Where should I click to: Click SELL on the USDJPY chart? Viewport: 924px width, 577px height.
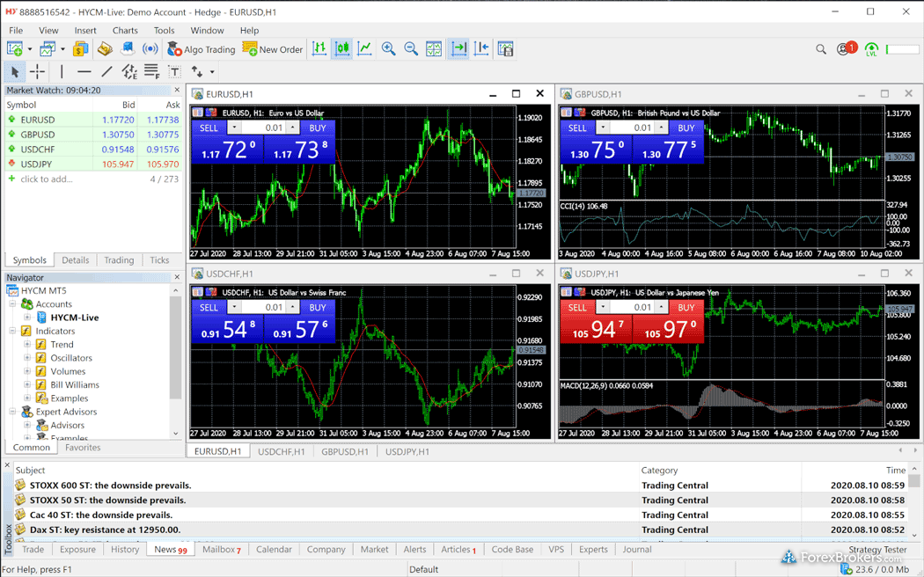pos(577,307)
